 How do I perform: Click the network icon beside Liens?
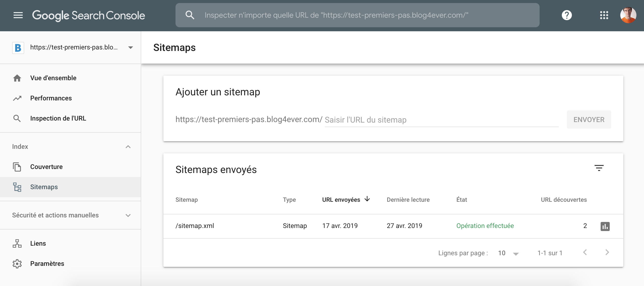17,243
